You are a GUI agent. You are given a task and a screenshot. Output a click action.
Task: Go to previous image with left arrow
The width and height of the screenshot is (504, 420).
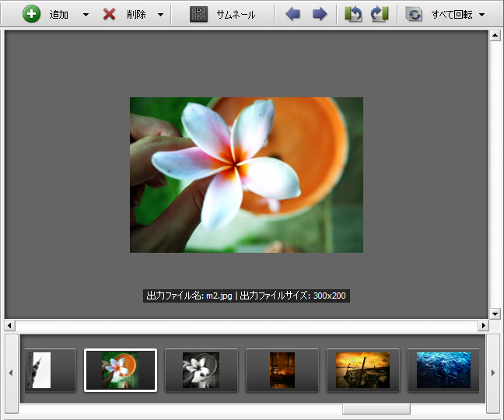pos(292,14)
